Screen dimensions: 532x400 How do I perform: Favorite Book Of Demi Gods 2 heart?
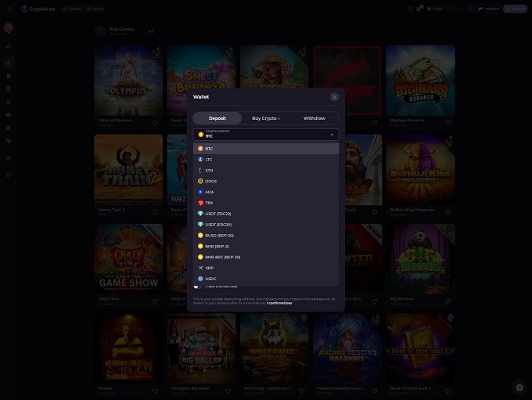point(448,391)
